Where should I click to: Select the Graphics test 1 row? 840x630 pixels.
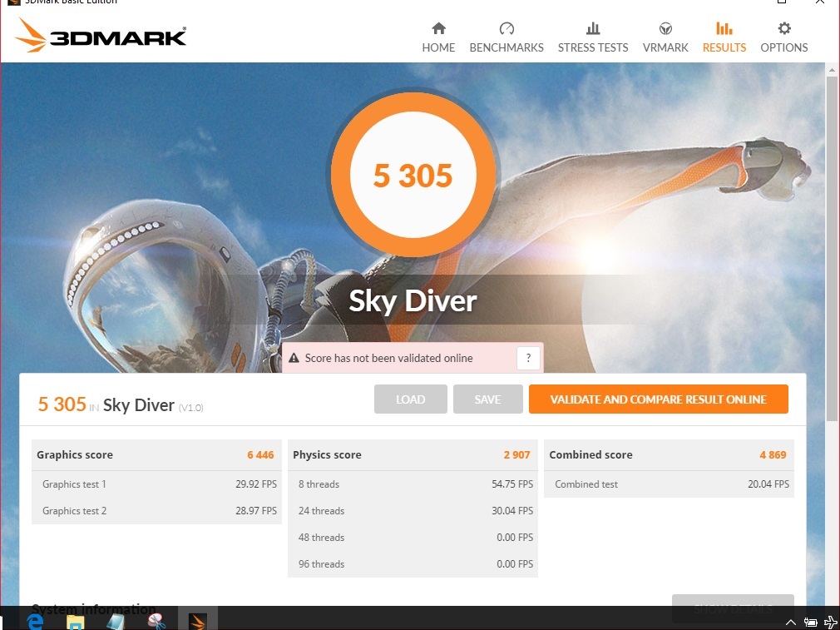(156, 484)
